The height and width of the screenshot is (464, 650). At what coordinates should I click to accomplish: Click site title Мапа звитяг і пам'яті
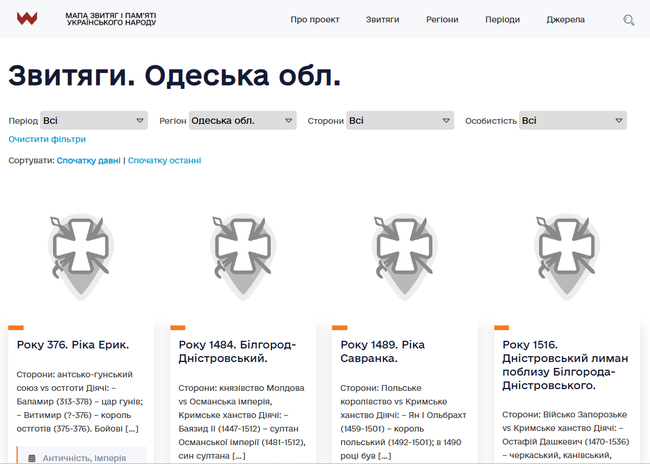pos(111,19)
